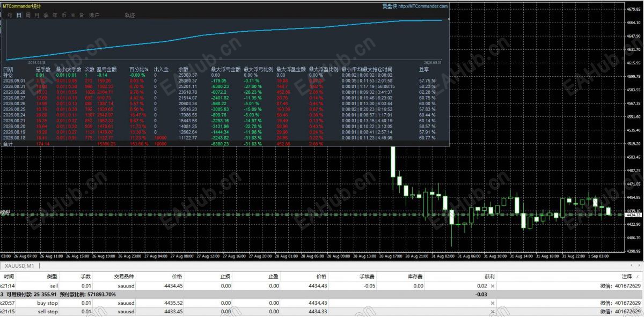Switch to the 季 quarterly tab
The height and width of the screenshot is (317, 644).
pos(46,16)
